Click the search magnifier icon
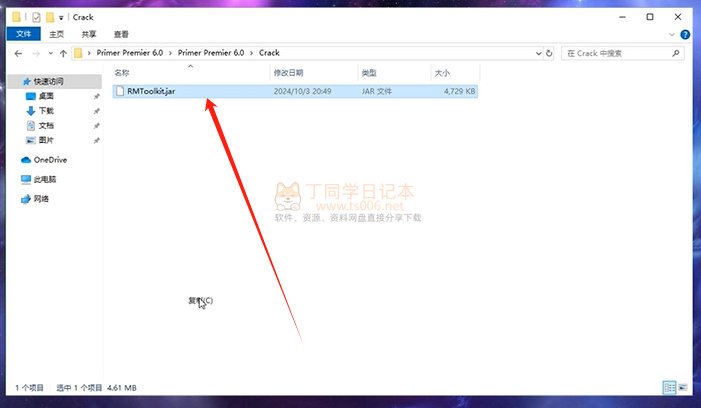Screen dimensions: 701x408 point(676,53)
